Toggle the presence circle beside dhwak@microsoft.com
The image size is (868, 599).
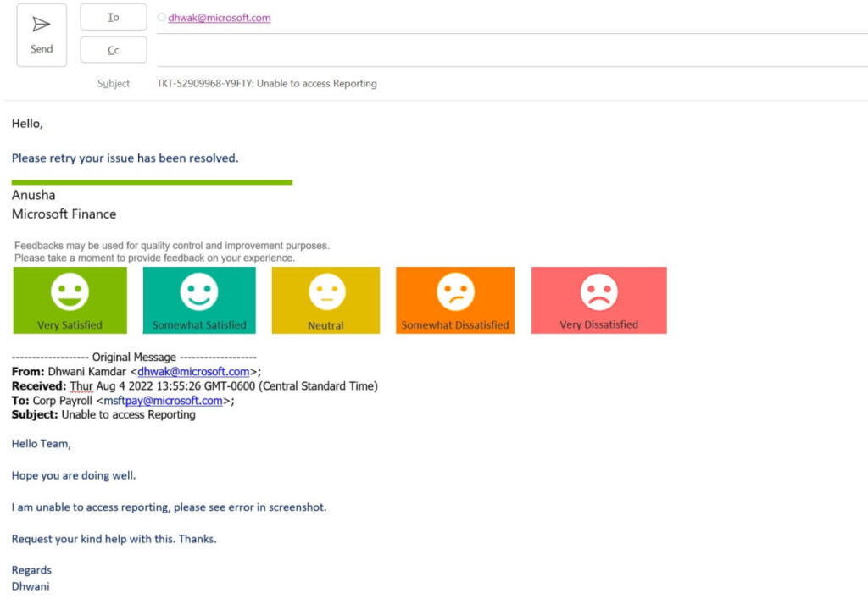[160, 16]
